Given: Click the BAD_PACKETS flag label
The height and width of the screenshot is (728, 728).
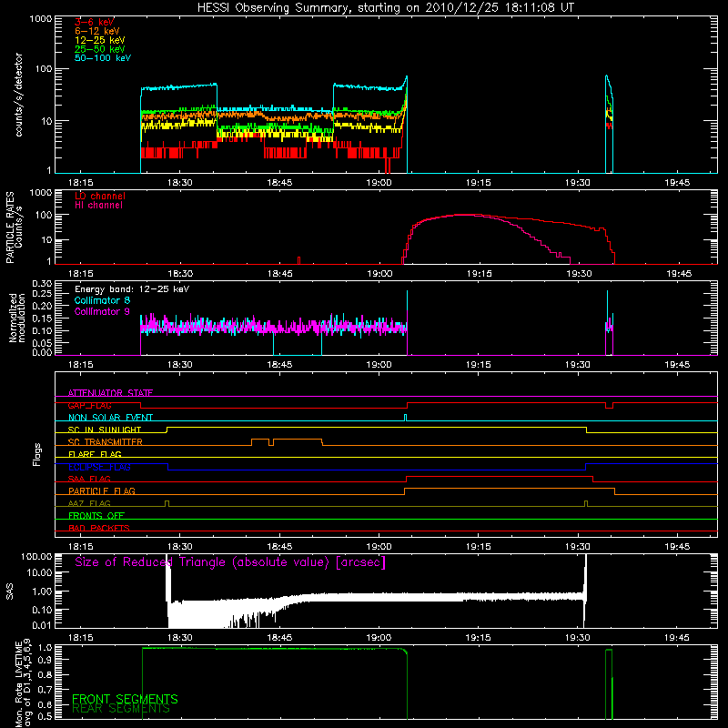Looking at the screenshot, I should 99,528.
